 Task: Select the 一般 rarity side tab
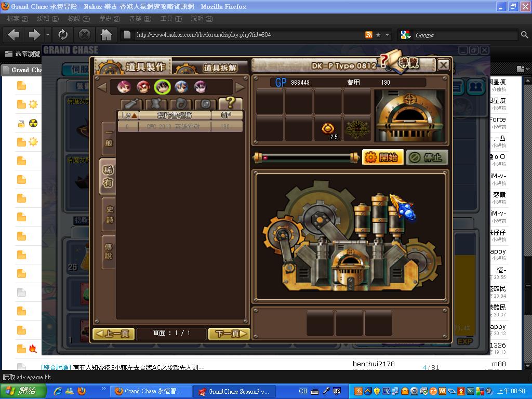coord(109,138)
